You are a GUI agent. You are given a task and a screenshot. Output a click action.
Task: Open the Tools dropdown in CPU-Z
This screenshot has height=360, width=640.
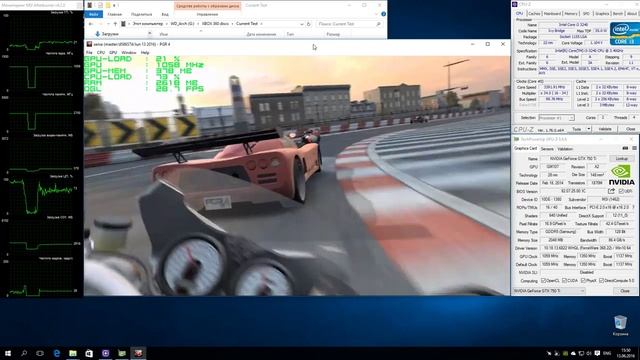[x=589, y=129]
